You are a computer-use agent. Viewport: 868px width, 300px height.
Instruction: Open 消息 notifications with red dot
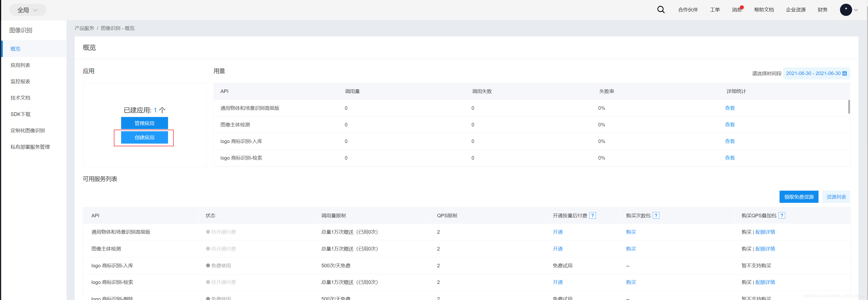(737, 10)
